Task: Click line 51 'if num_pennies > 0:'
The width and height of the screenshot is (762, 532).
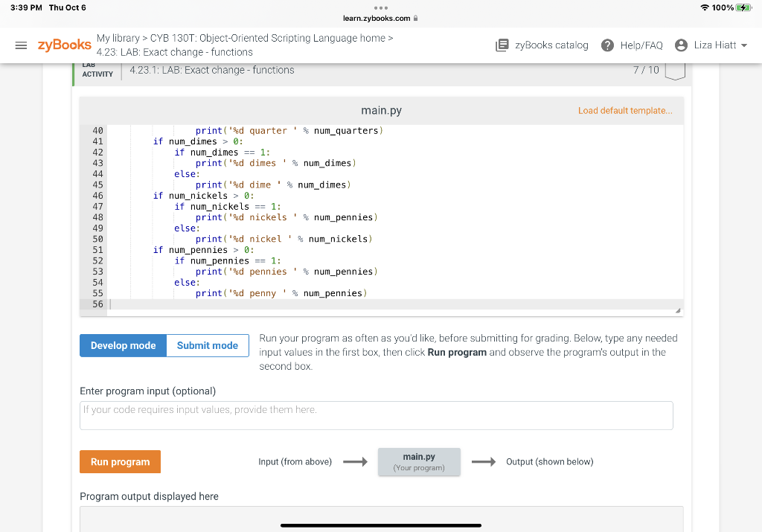Action: tap(203, 250)
